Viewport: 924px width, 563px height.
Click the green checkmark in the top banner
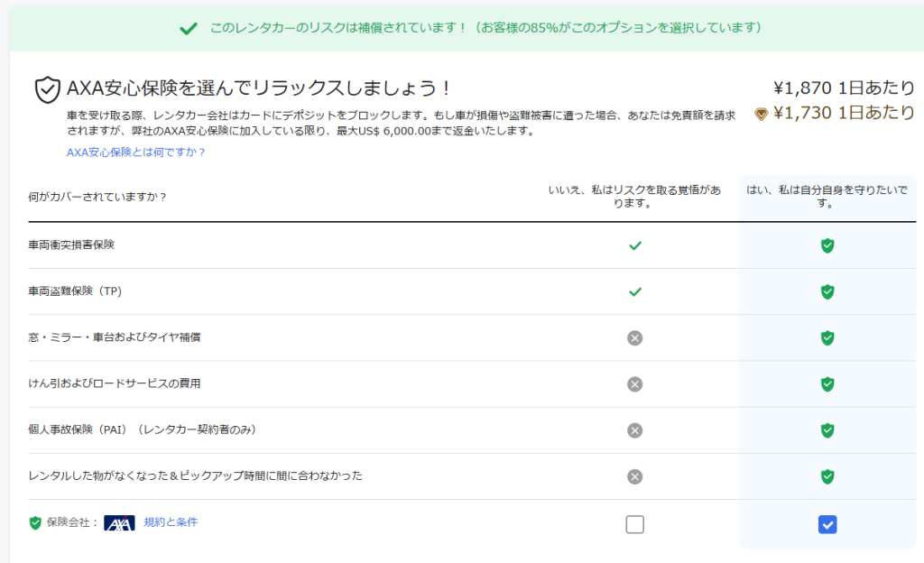[188, 28]
